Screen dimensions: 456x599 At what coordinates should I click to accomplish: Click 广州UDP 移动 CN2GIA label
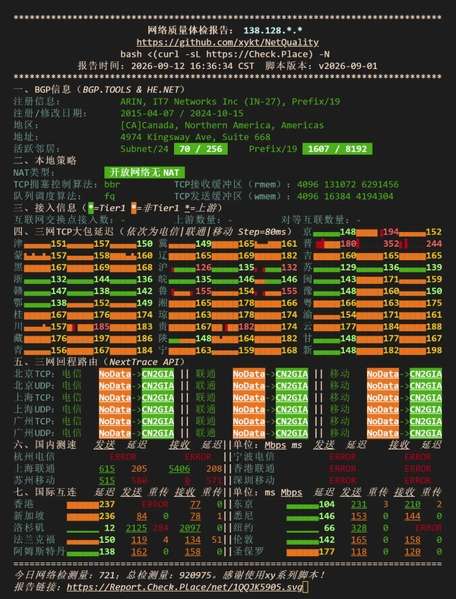click(426, 433)
